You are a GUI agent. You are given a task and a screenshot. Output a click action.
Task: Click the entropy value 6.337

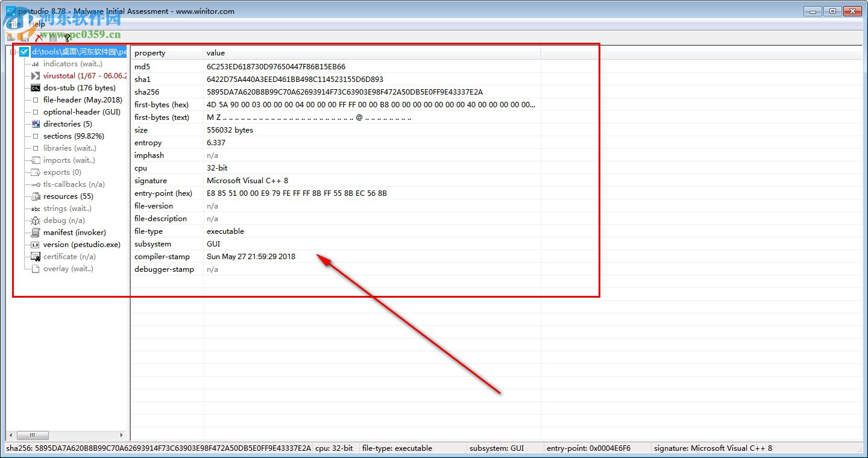click(x=216, y=142)
